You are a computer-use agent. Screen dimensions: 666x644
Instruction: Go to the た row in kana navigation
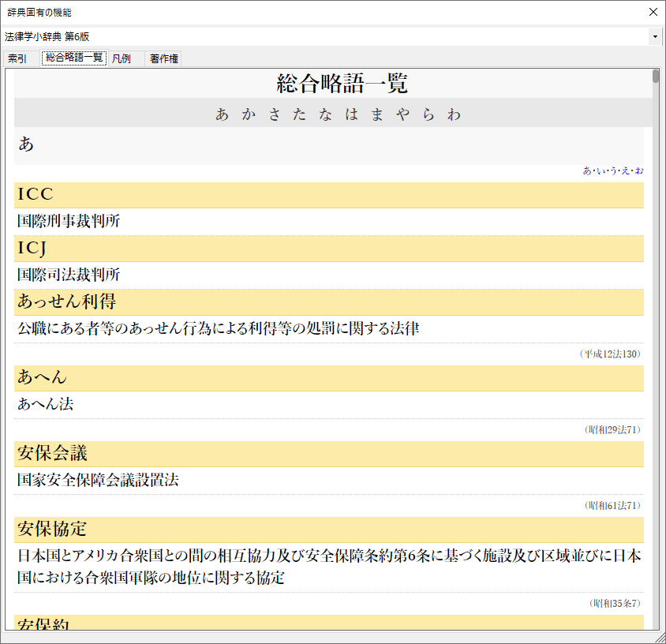(x=300, y=114)
